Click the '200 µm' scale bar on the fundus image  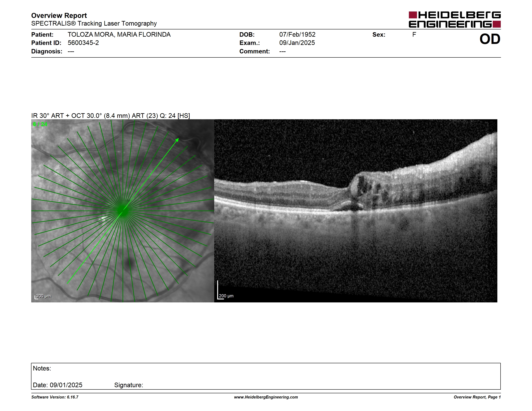(x=43, y=296)
